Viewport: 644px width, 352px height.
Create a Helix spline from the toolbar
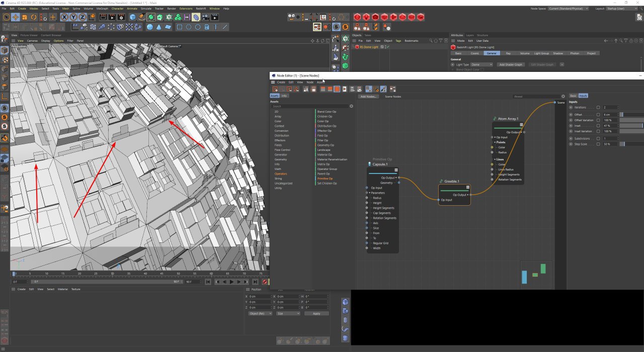tap(207, 27)
